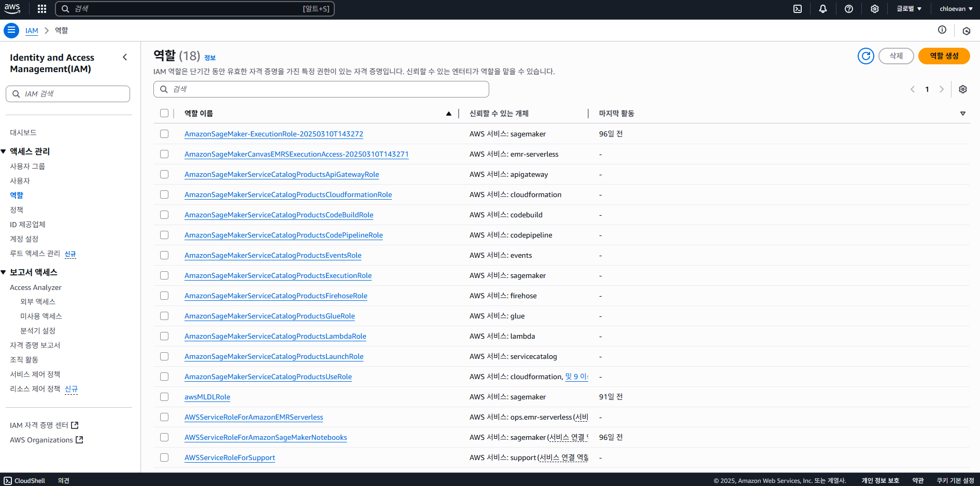Image resolution: width=980 pixels, height=486 pixels.
Task: Click into the IAM 검색 sidebar field
Action: [x=68, y=94]
